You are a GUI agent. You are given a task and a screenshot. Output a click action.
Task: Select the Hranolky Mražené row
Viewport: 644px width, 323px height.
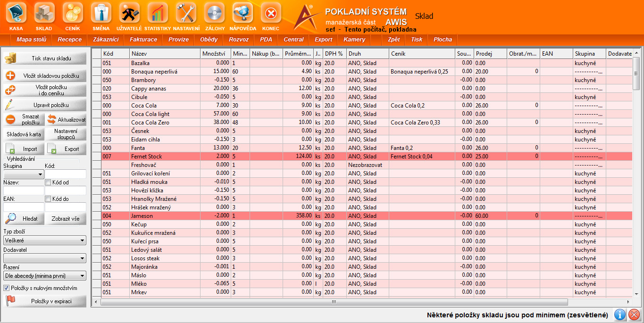361,199
